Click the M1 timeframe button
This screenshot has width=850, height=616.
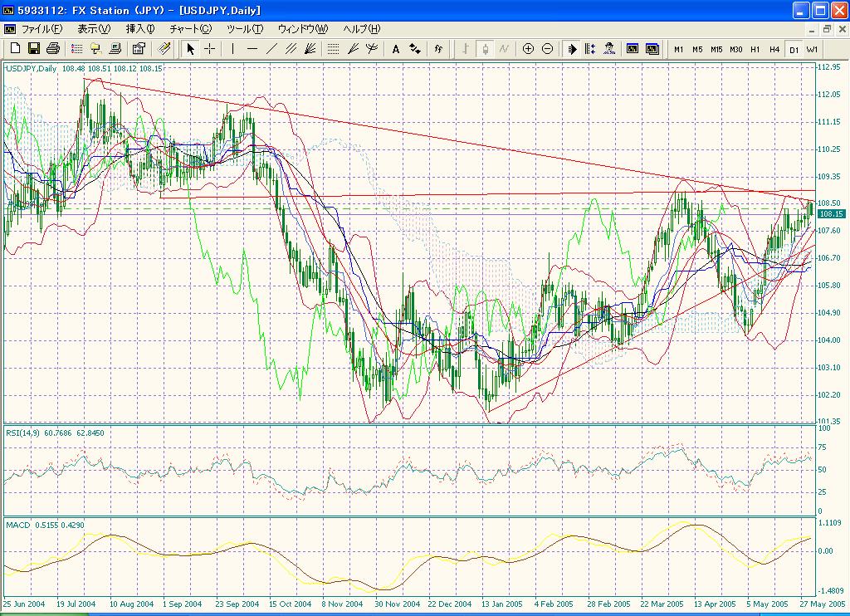pos(679,49)
